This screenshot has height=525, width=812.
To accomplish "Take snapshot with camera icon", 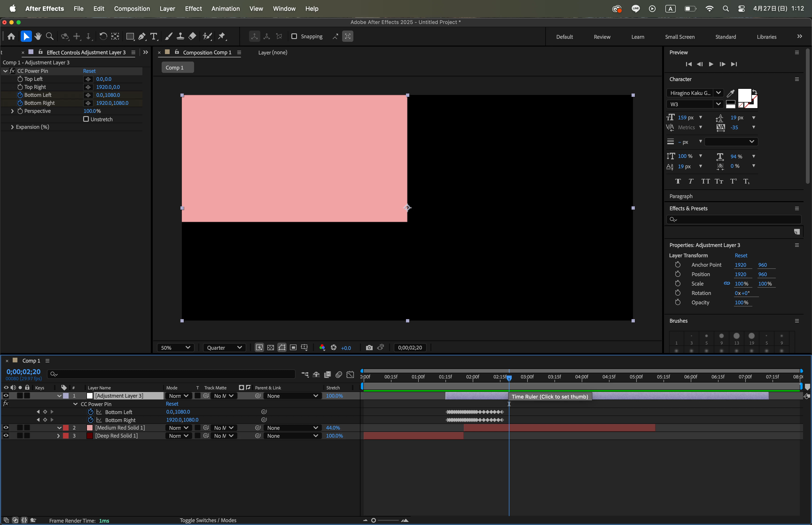I will point(369,347).
